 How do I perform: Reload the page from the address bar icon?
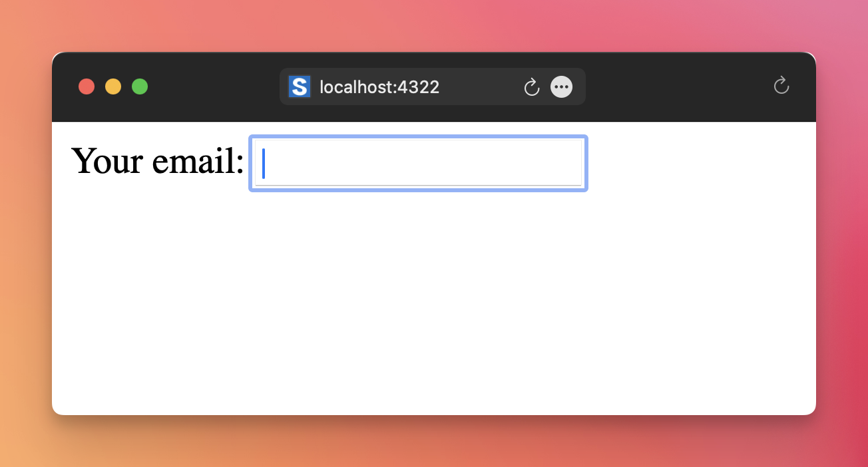(x=531, y=86)
